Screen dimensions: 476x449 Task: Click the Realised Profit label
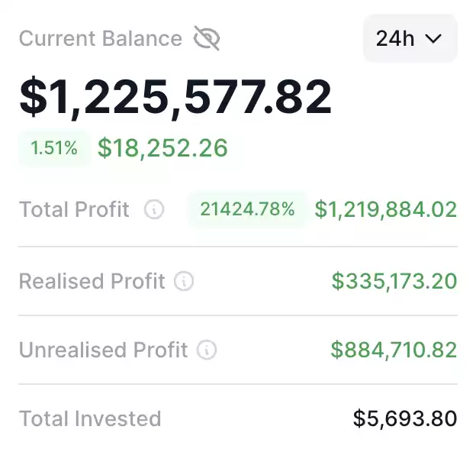[x=92, y=282]
